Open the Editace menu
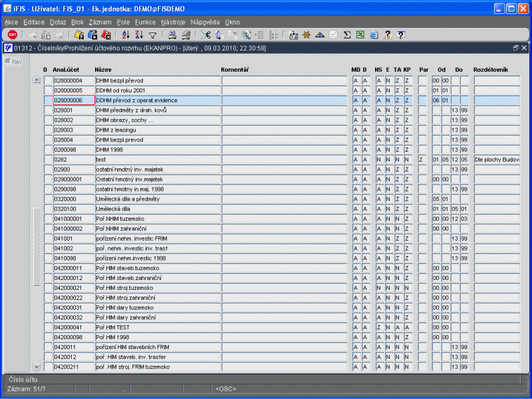This screenshot has width=532, height=399. point(34,22)
